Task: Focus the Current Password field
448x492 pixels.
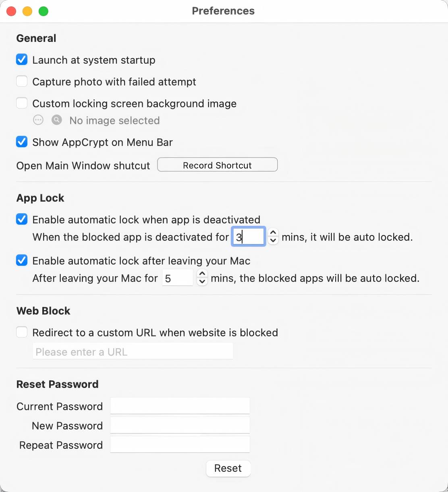Action: 180,405
